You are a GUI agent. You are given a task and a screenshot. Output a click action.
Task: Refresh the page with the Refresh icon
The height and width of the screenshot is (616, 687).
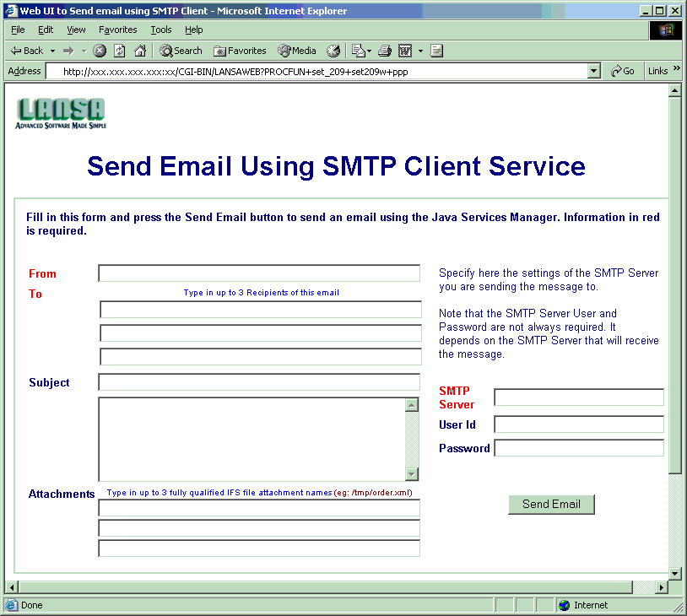(120, 51)
